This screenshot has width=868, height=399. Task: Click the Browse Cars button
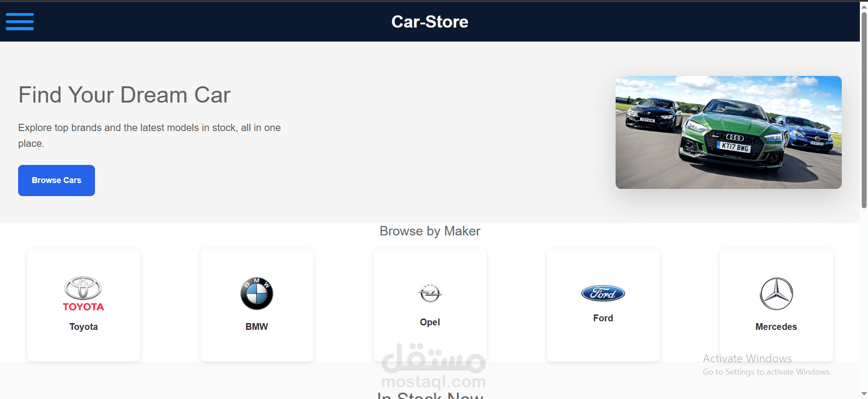57,180
